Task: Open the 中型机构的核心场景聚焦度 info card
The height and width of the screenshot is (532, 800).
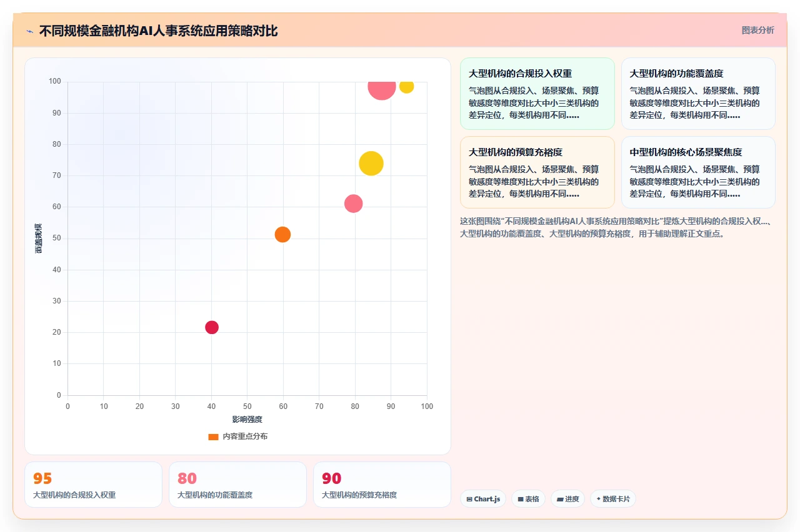Action: click(x=698, y=172)
